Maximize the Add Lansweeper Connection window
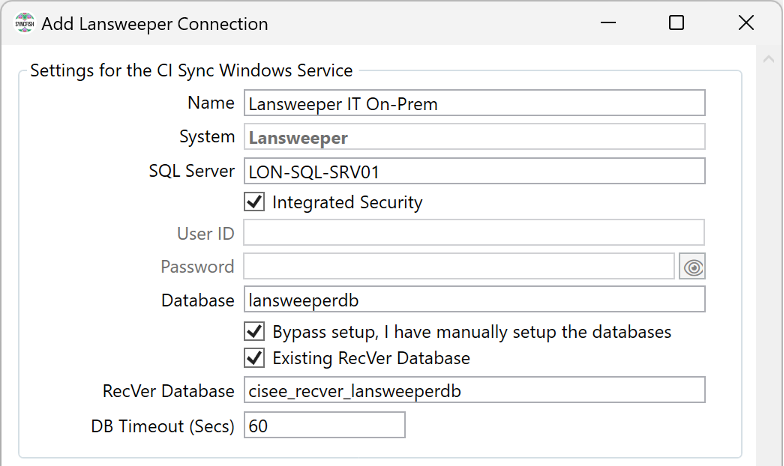Image resolution: width=784 pixels, height=466 pixels. (676, 23)
